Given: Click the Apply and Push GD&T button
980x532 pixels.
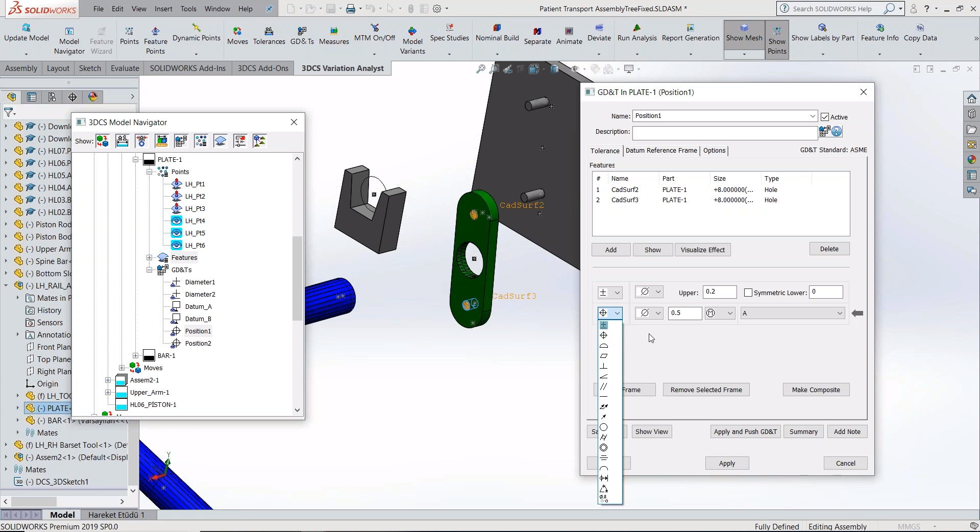Looking at the screenshot, I should (x=745, y=431).
